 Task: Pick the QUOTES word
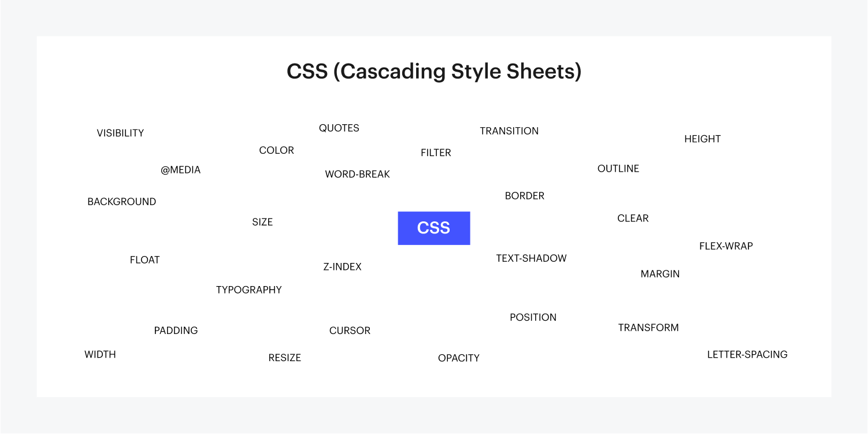(339, 128)
